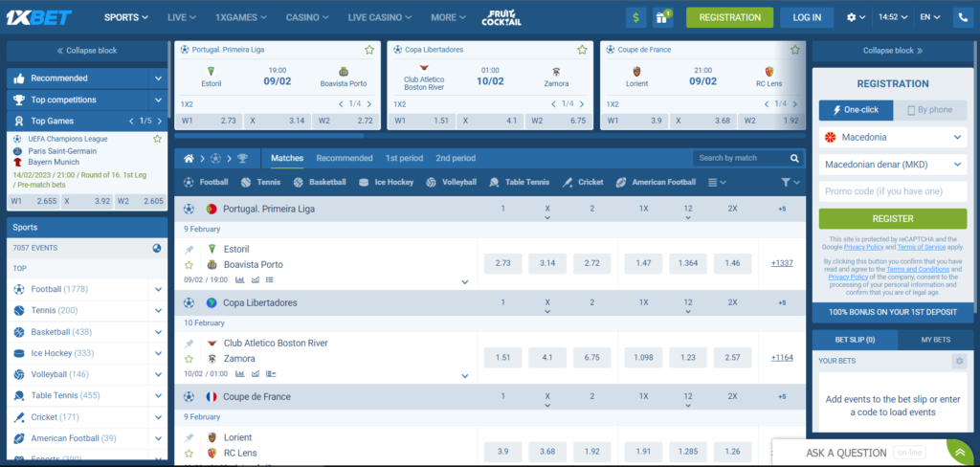Collapse the left sidebar block
Viewport: 980px width, 467px height.
(87, 51)
